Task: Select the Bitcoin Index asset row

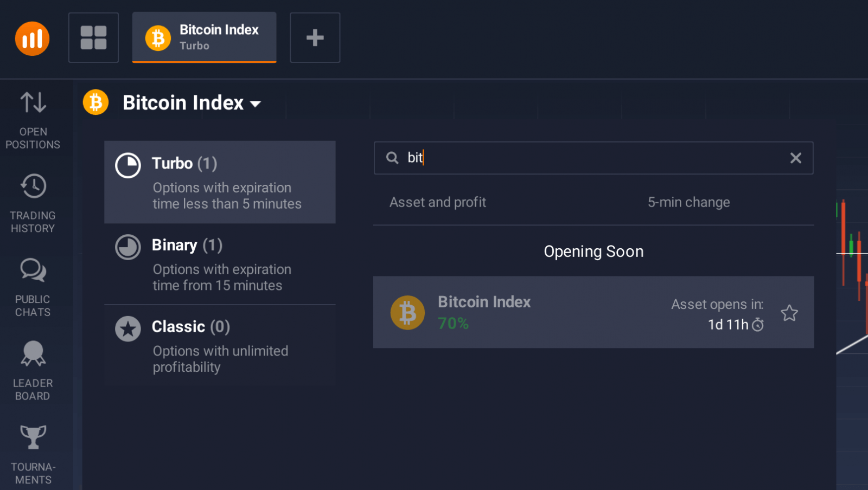Action: 593,312
